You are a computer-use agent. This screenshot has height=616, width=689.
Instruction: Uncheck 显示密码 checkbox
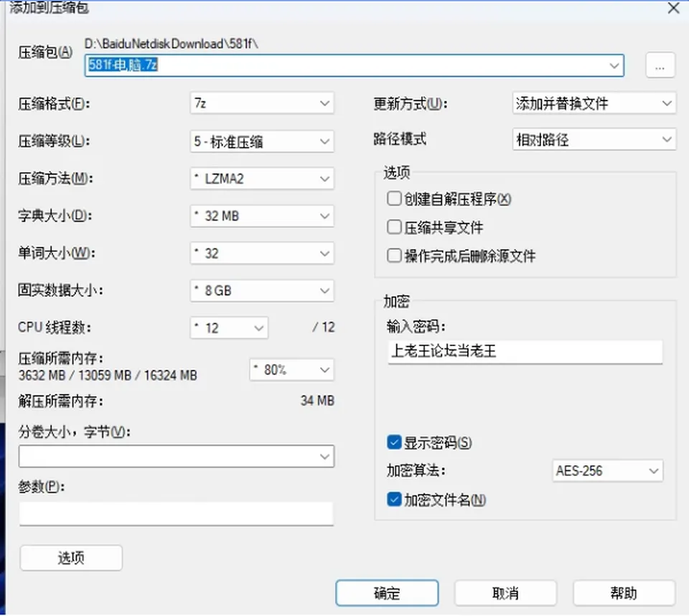[394, 442]
